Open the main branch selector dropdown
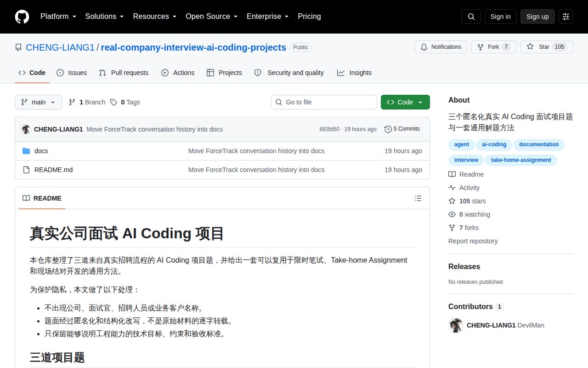 pos(39,102)
